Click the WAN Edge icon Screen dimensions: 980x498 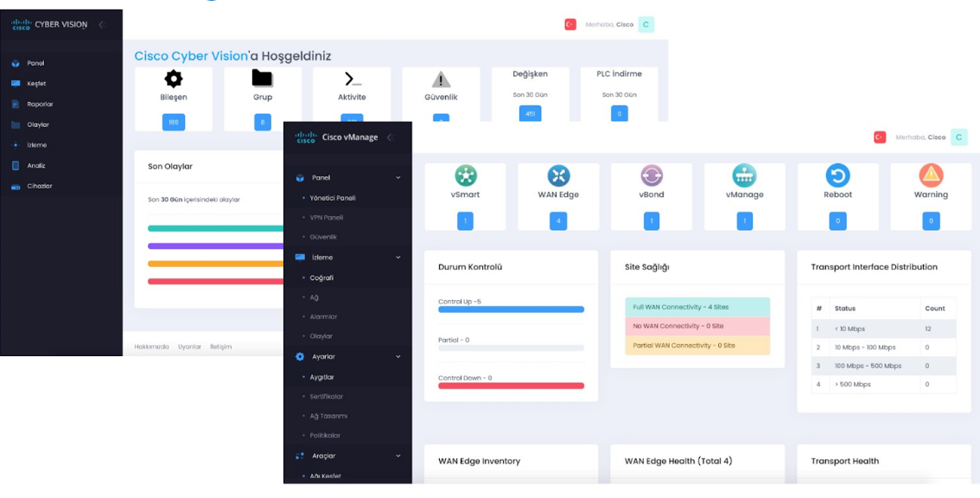558,176
